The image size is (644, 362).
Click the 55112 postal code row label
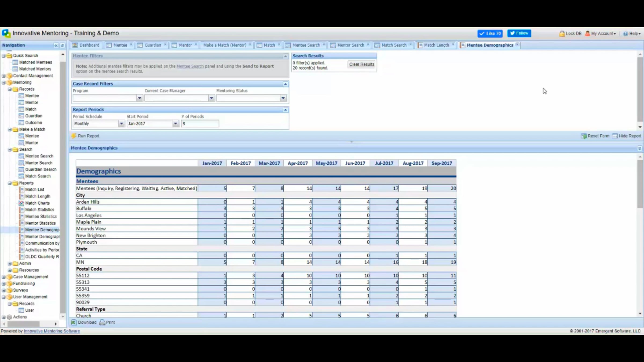(83, 276)
